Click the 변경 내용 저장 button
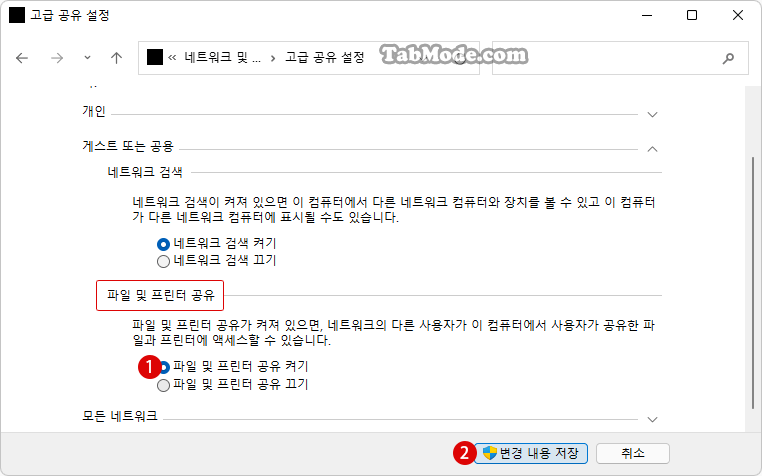 pos(531,454)
